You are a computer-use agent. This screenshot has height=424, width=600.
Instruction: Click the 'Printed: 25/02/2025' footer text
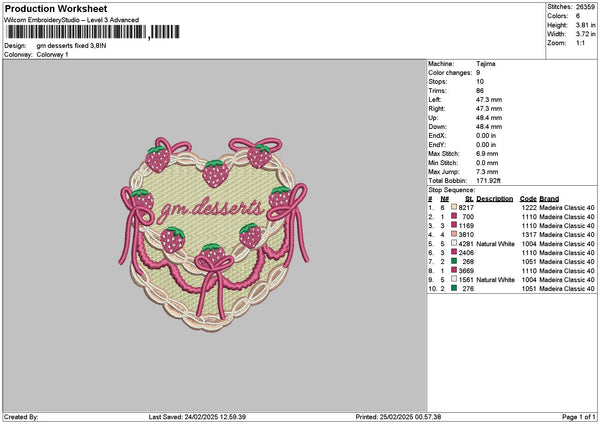point(398,417)
